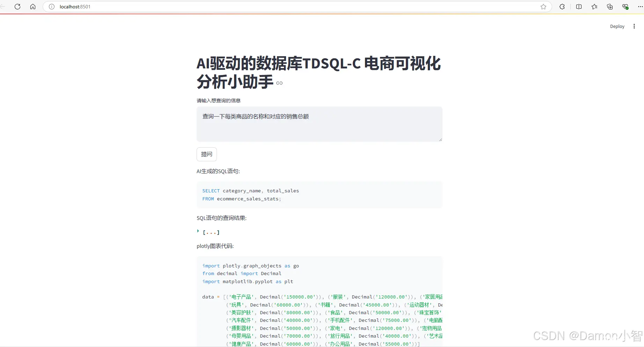Click the 'SQL语句的查询结果:' label

[221, 218]
